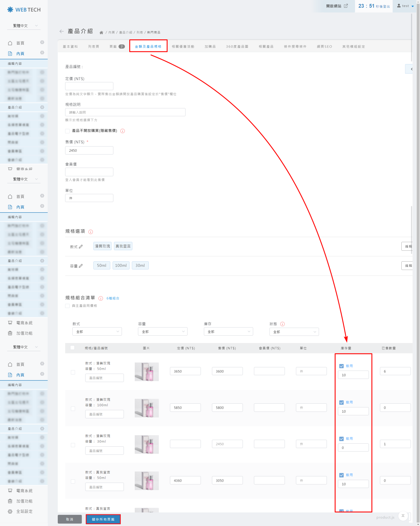Switch to the 網頁SEO tab
The width and height of the screenshot is (420, 526).
[324, 46]
